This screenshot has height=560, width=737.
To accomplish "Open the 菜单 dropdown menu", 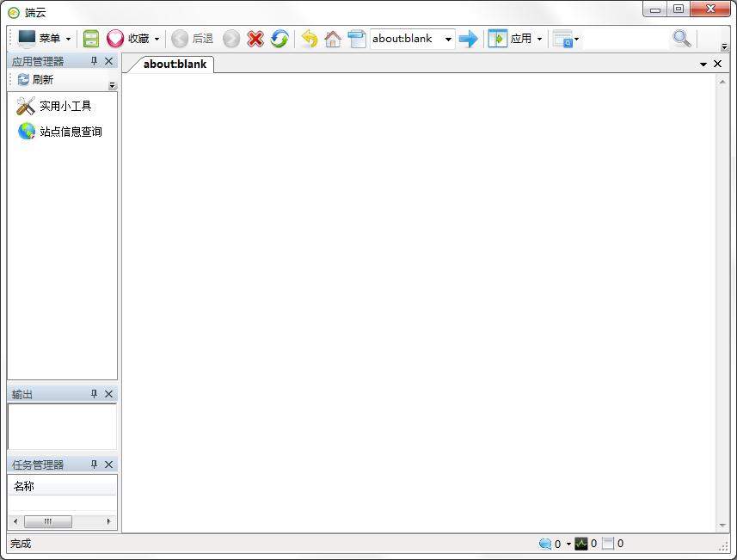I will click(45, 39).
